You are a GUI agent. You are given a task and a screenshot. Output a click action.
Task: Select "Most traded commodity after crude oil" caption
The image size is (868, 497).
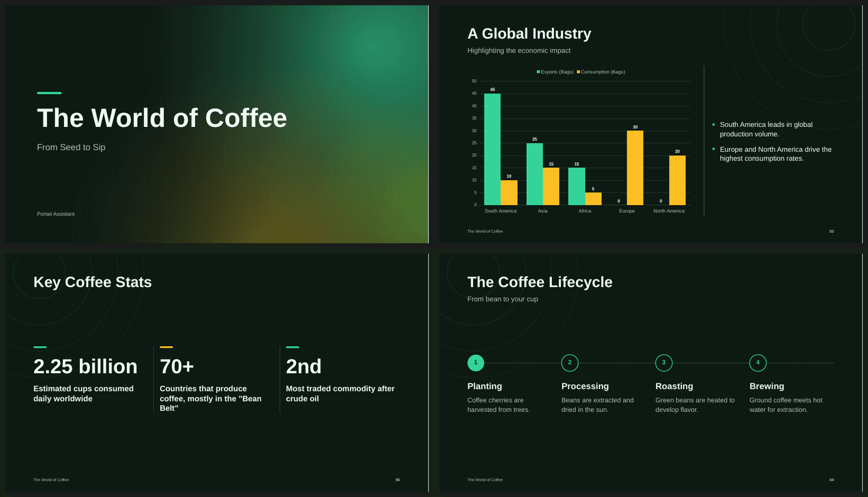point(340,393)
